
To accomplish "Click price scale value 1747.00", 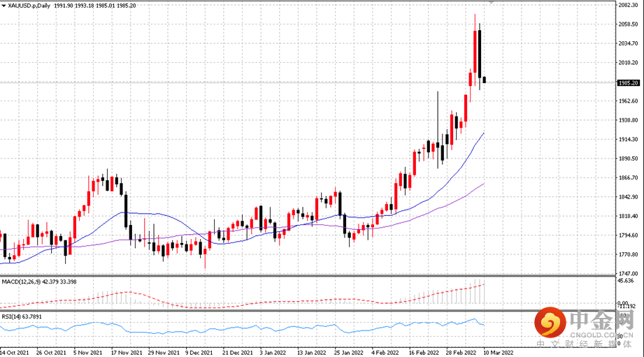I will (x=628, y=274).
